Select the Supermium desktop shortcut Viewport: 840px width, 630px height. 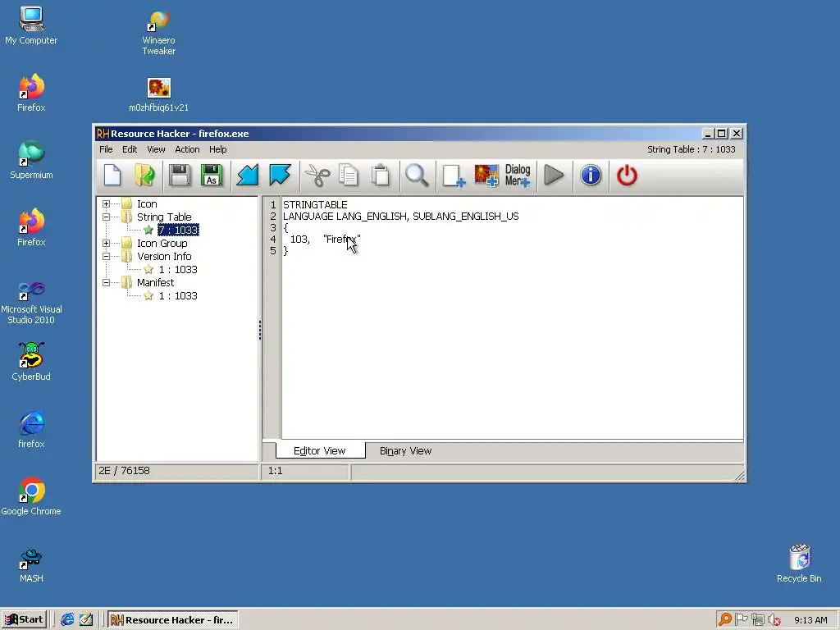point(31,160)
